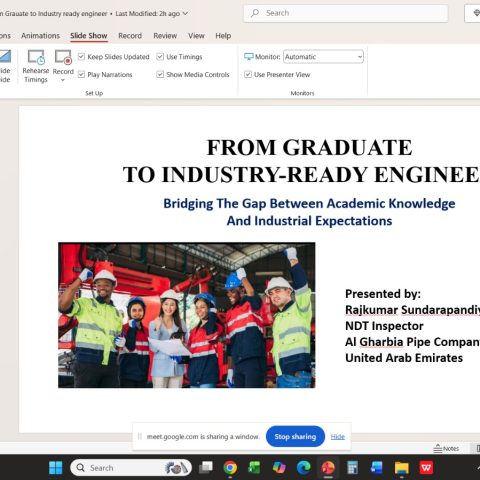Viewport: 480px width, 480px height.
Task: Click the Monitors group label
Action: tap(302, 93)
